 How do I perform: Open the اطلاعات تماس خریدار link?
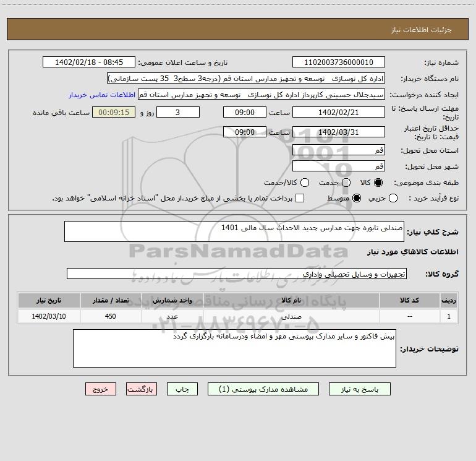tap(102, 95)
